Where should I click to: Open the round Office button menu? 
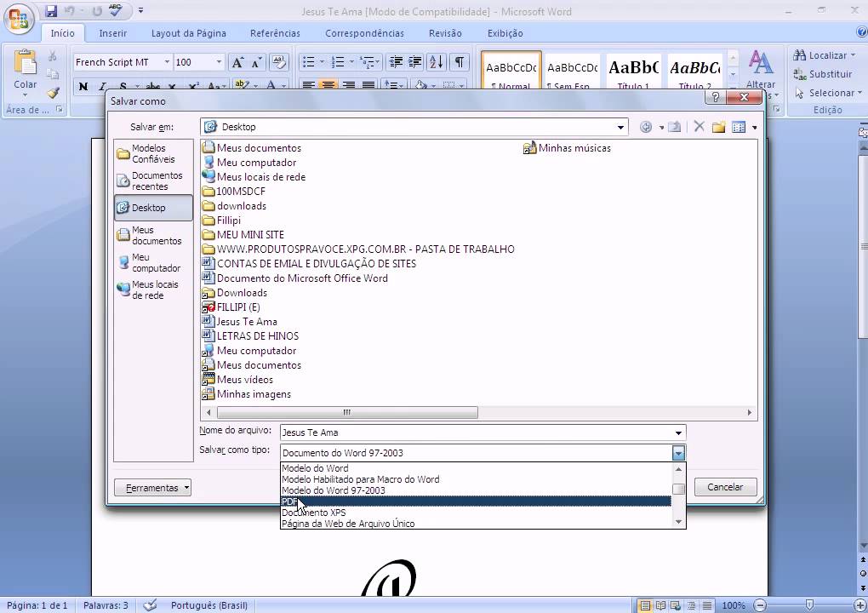[x=19, y=19]
